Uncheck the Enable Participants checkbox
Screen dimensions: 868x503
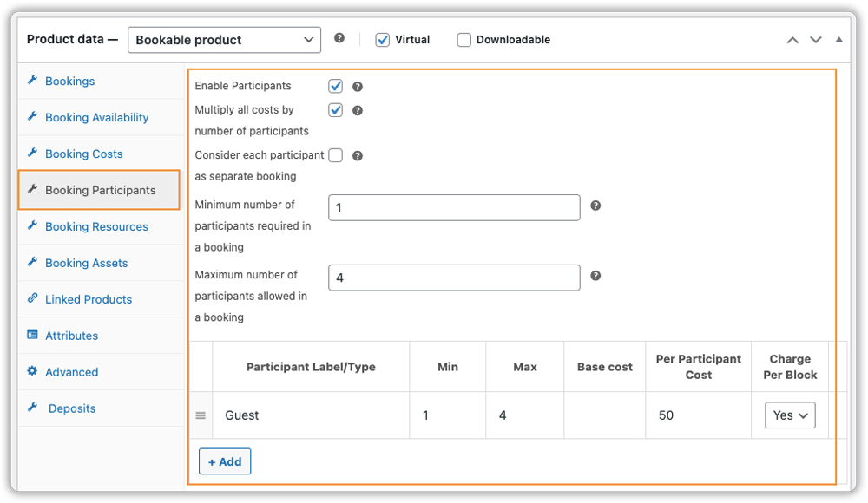(x=336, y=86)
